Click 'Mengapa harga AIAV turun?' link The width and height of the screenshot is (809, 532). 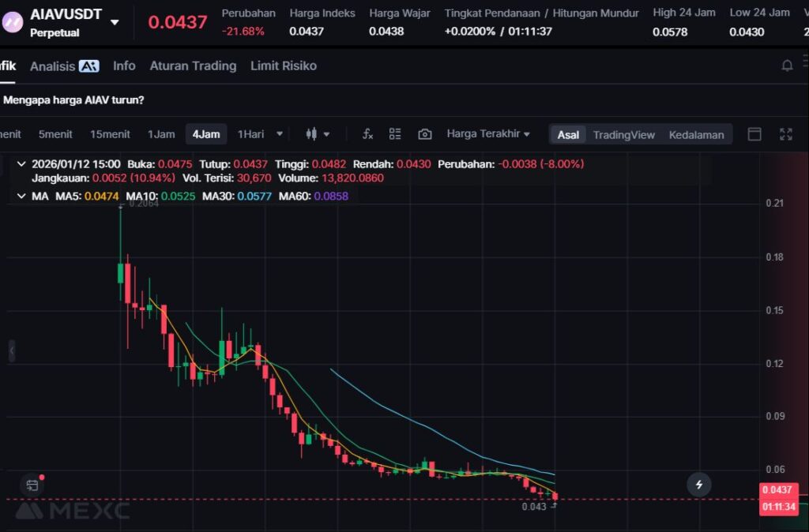(x=73, y=100)
